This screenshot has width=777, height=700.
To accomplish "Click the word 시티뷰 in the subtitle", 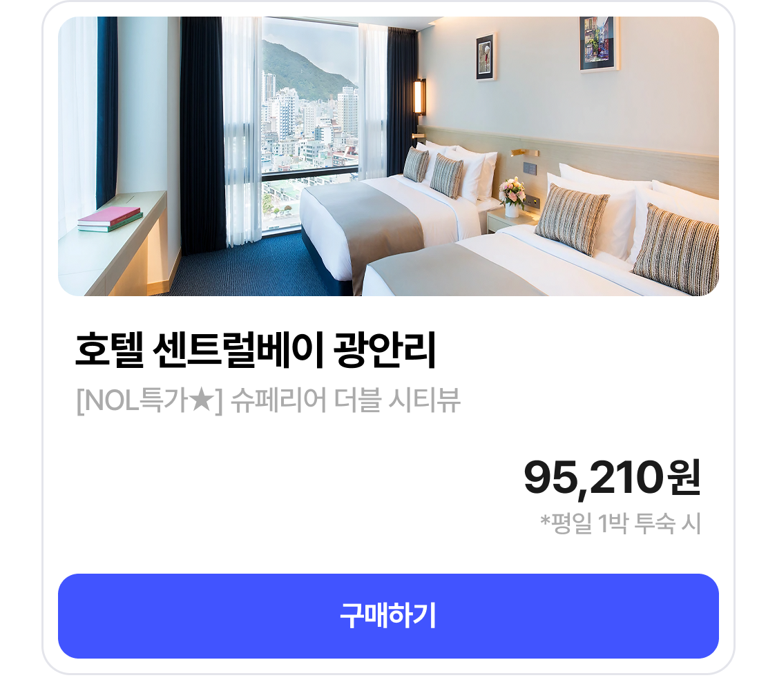I will 425,400.
